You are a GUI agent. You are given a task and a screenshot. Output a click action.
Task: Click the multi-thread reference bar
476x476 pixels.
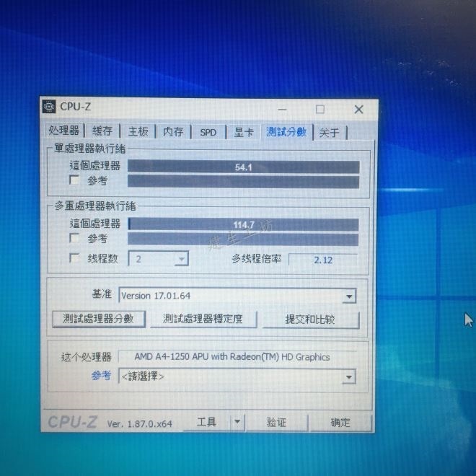(x=243, y=239)
